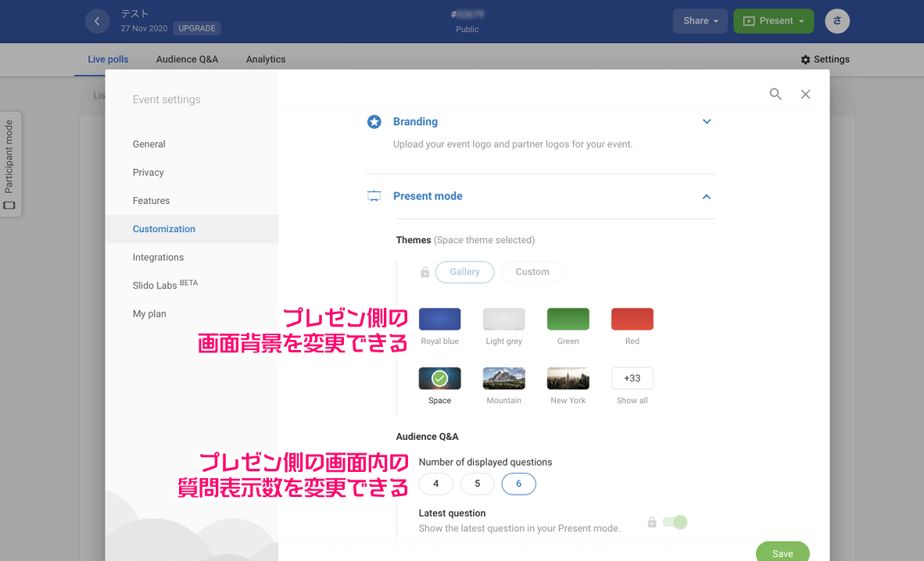
Task: Select 6 displayed questions
Action: point(518,484)
